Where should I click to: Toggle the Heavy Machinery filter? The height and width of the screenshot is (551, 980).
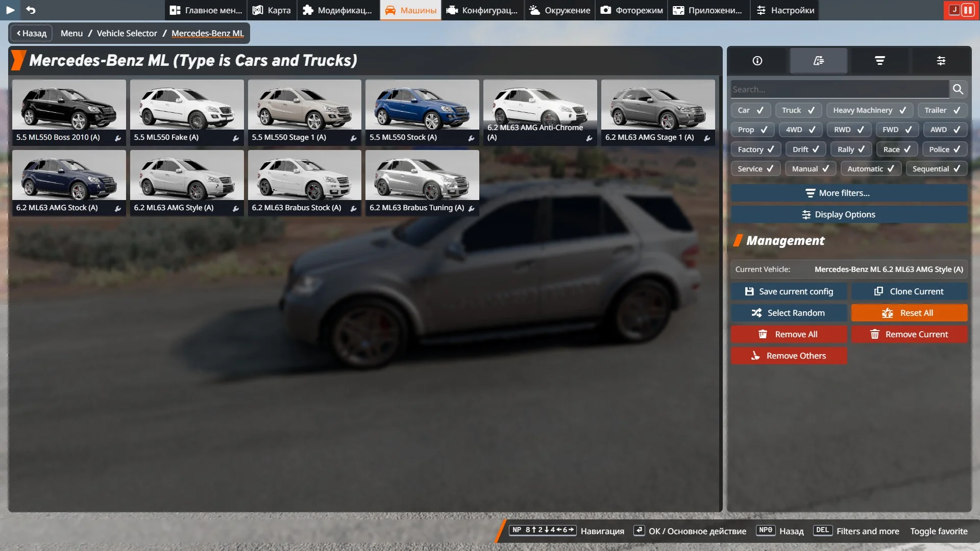870,110
